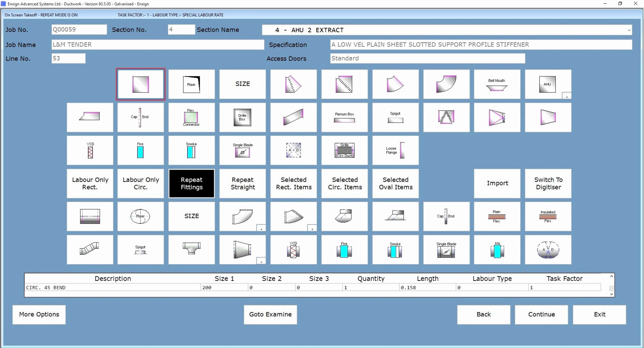Select the rectangular Smoke damper
Image resolution: width=644 pixels, height=348 pixels.
pos(191,150)
